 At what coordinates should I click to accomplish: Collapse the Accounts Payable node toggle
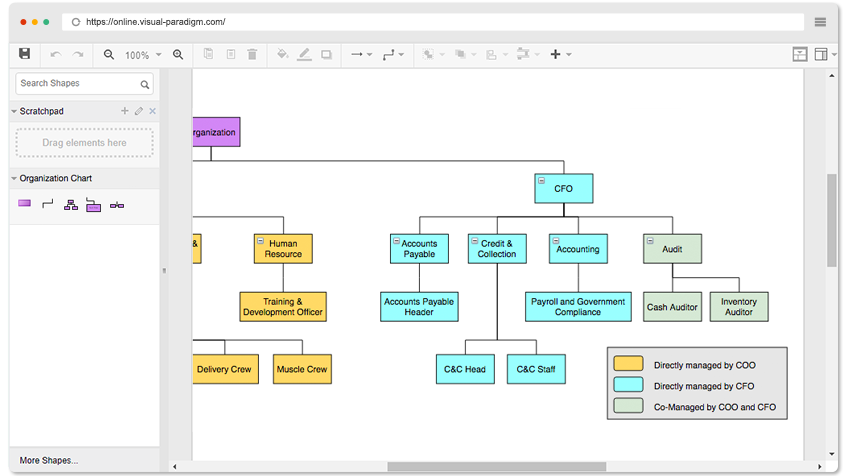396,241
